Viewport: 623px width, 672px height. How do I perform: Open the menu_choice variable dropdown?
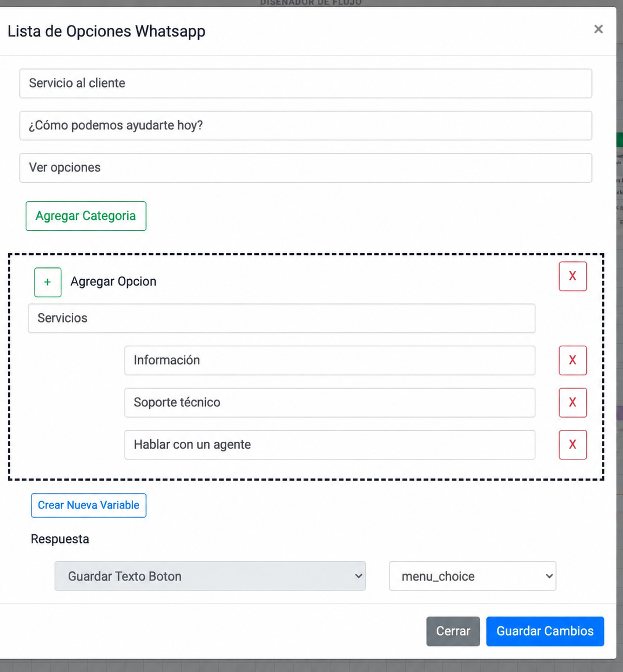pyautogui.click(x=472, y=576)
